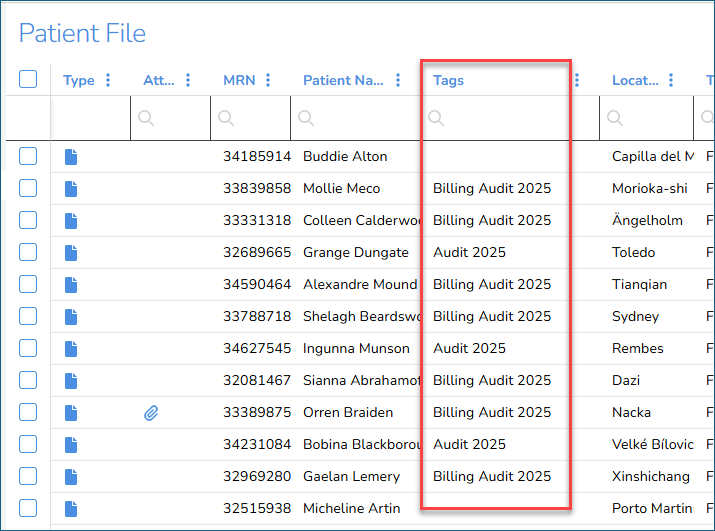Image resolution: width=715 pixels, height=531 pixels.
Task: Open the MRN column three-dot menu
Action: pos(268,80)
